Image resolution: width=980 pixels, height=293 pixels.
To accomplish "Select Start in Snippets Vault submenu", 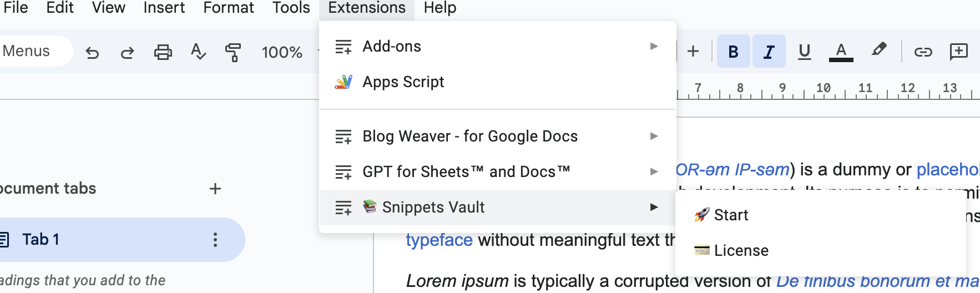I will point(731,215).
